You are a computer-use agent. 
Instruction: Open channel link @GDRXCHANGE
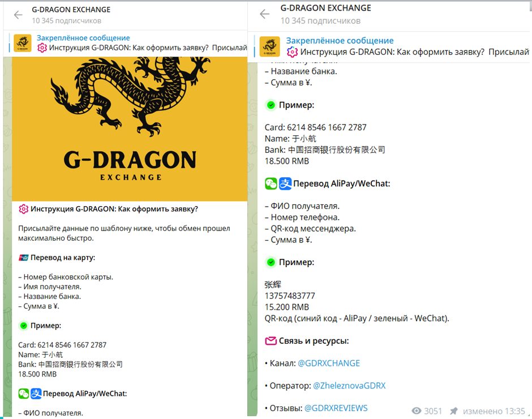point(328,364)
